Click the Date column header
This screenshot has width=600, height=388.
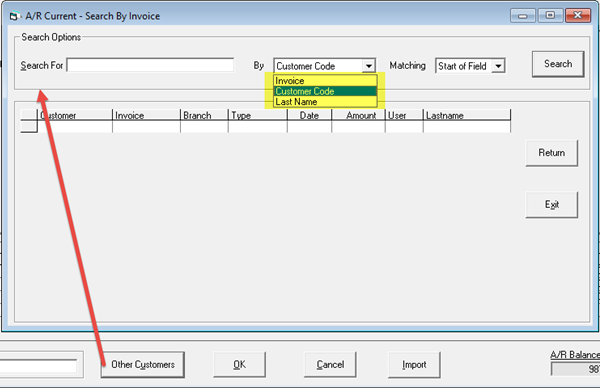309,115
